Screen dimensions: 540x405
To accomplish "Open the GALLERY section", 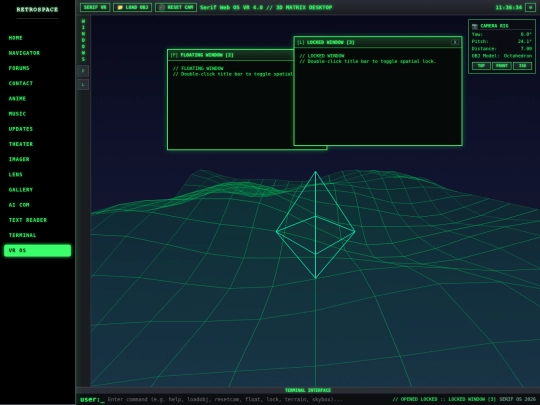I will pos(37,189).
